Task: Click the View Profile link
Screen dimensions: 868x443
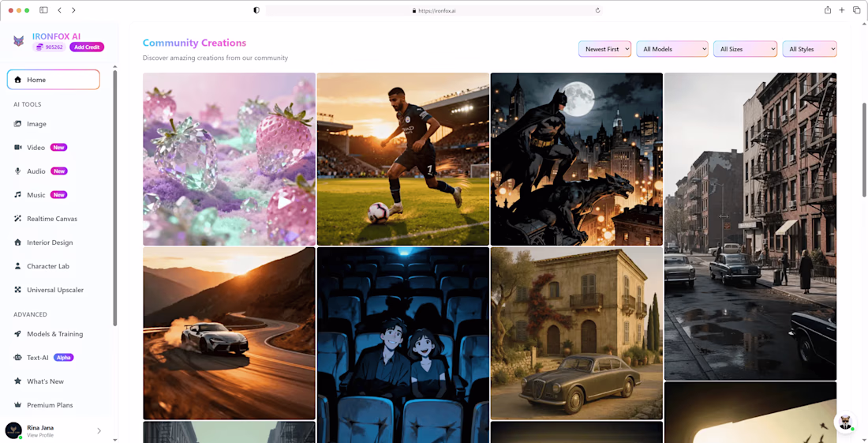Action: pyautogui.click(x=40, y=435)
